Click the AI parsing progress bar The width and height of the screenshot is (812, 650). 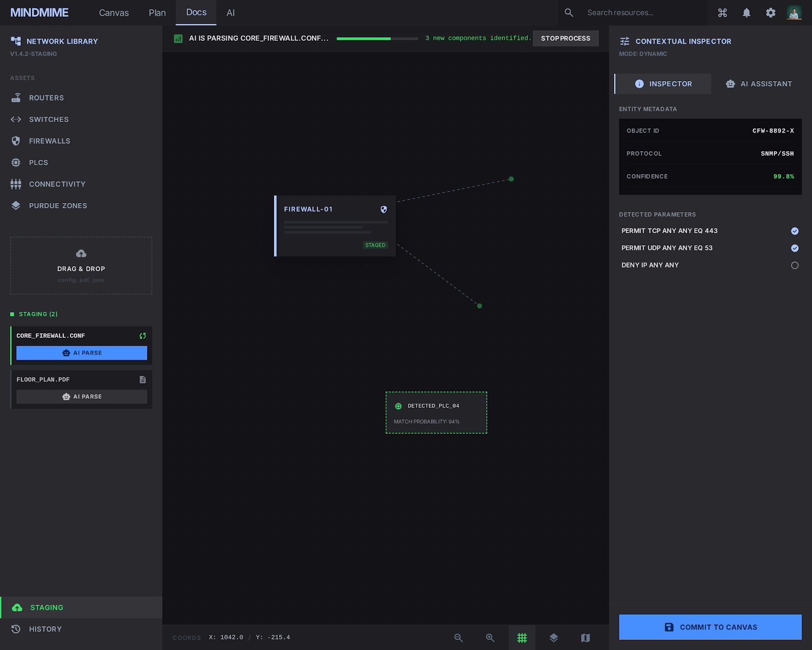pos(377,38)
